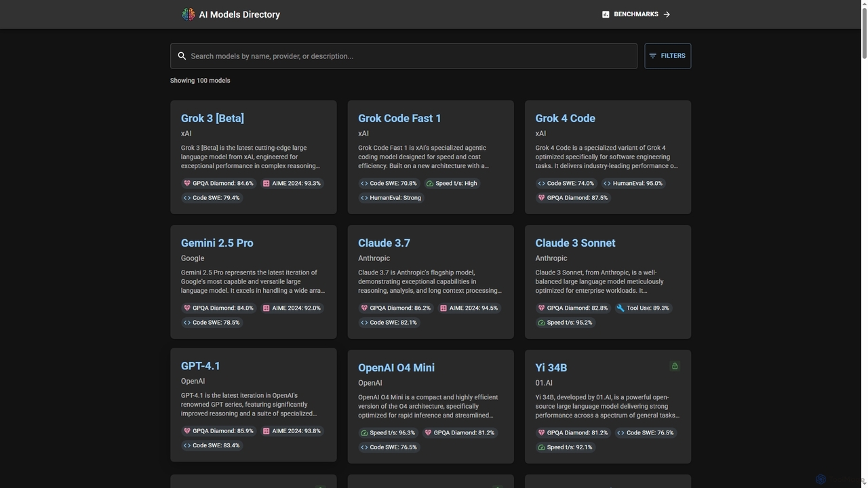Click the Grok 3 [Beta] description text

(x=250, y=157)
